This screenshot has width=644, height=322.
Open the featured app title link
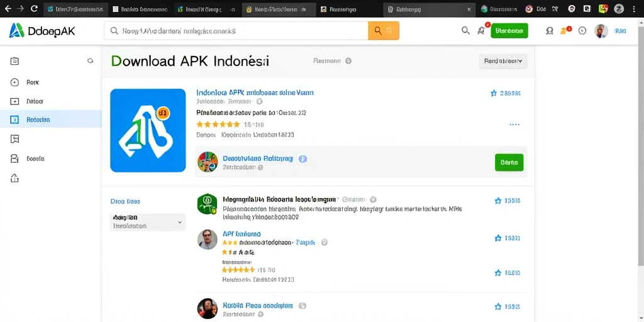coord(255,92)
